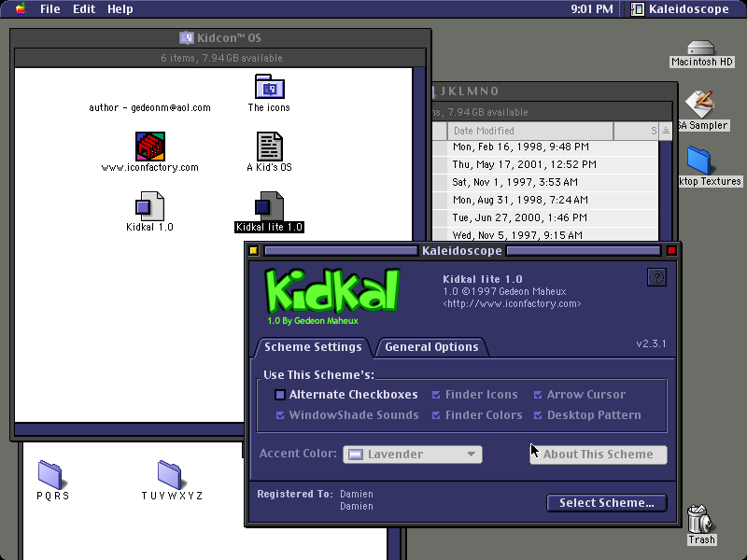Open the Apple menu
Image resolution: width=747 pixels, height=560 pixels.
tap(21, 8)
